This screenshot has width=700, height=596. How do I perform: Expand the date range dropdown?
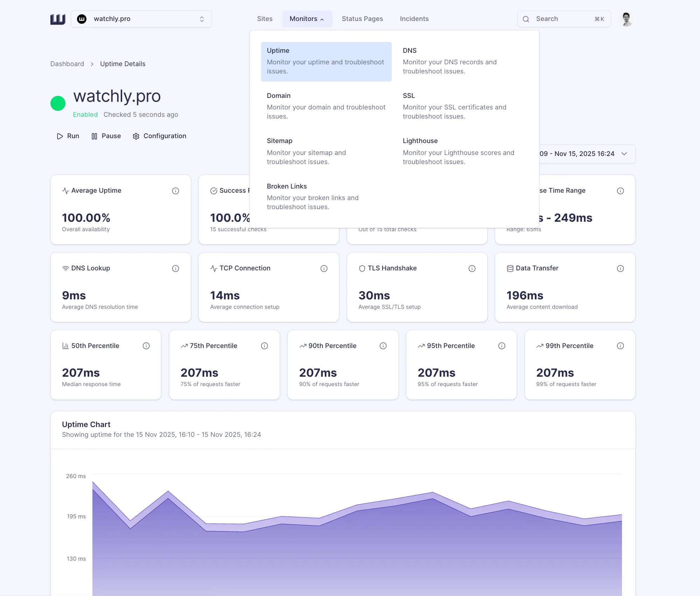624,154
